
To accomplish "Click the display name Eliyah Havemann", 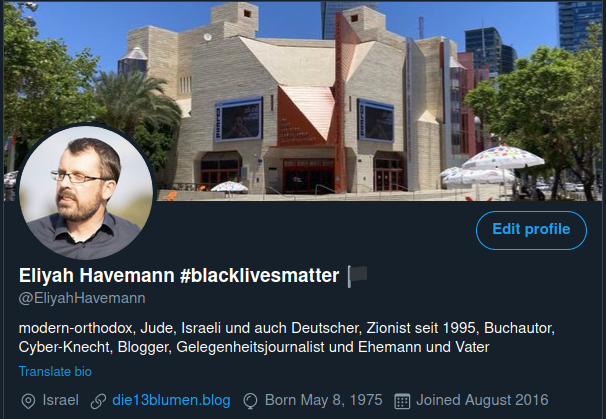I will pyautogui.click(x=97, y=275).
